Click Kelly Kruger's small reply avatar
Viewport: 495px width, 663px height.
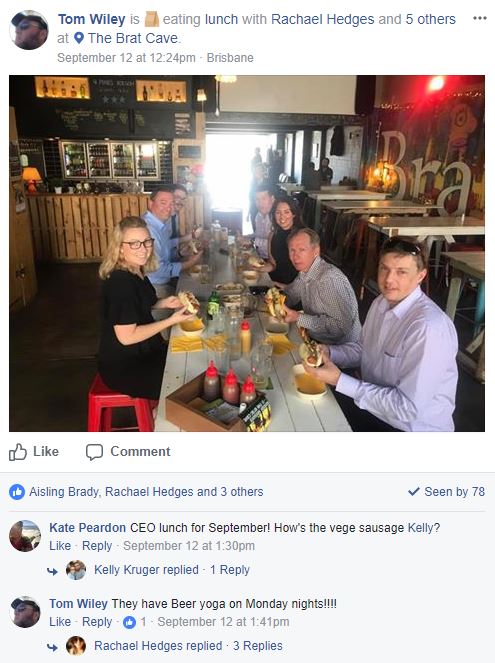pos(76,570)
